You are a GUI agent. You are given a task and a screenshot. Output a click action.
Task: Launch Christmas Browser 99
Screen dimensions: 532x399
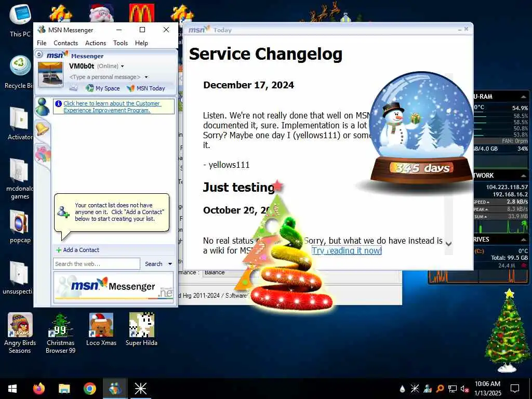pos(60,333)
